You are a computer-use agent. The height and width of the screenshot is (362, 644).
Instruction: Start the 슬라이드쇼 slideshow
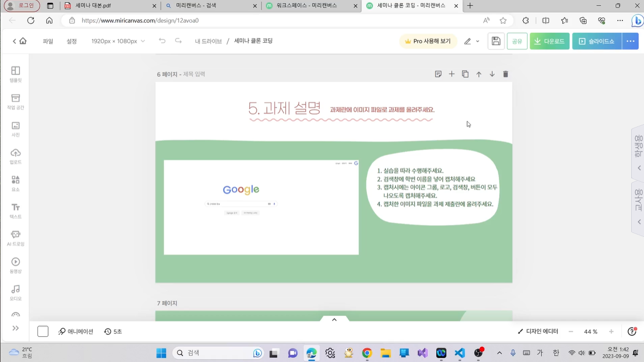[x=597, y=41]
